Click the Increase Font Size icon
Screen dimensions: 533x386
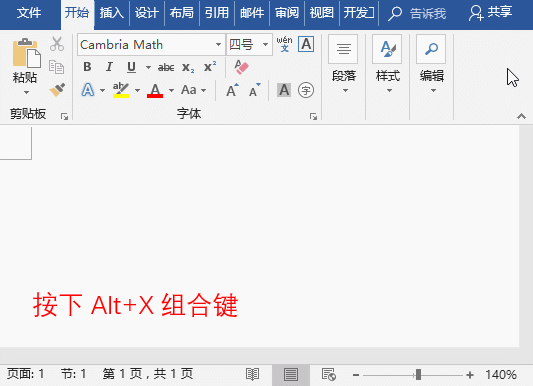pyautogui.click(x=232, y=90)
